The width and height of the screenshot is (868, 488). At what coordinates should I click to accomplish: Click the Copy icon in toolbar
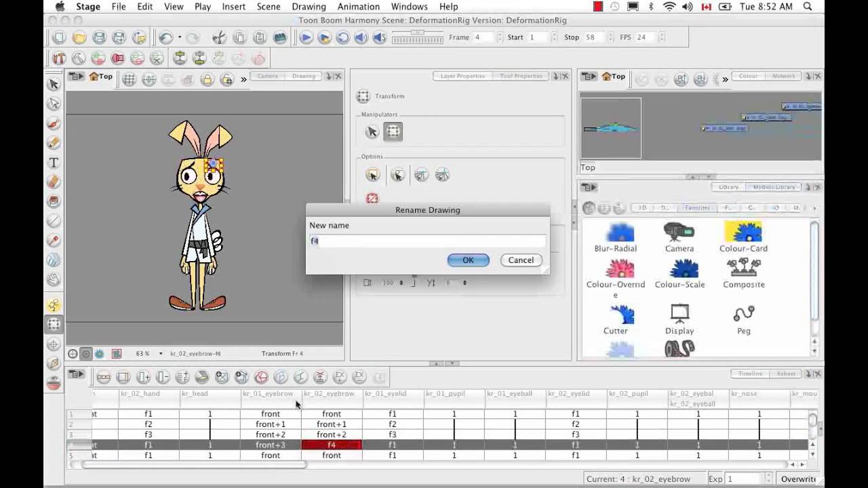[x=239, y=37]
